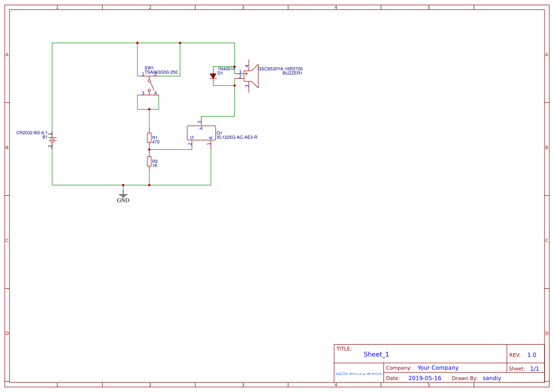Click the revision value 1.0
Screen dimensions: 554x392
[533, 354]
